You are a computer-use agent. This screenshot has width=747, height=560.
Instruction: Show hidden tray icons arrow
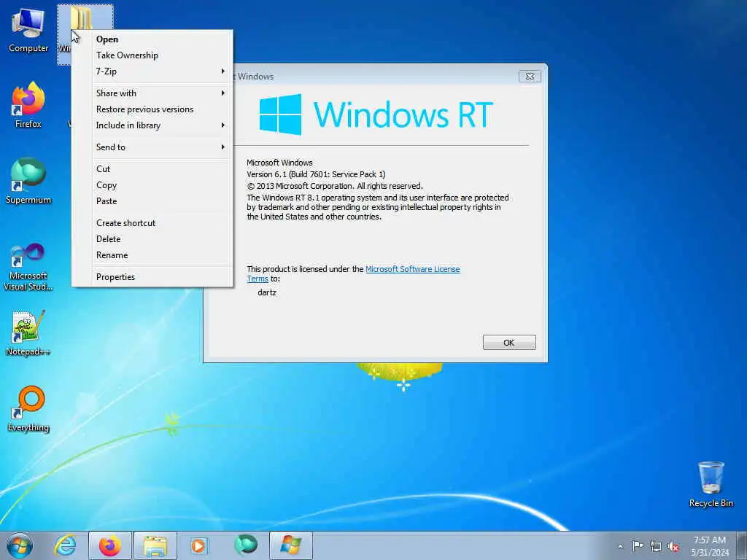coord(620,546)
